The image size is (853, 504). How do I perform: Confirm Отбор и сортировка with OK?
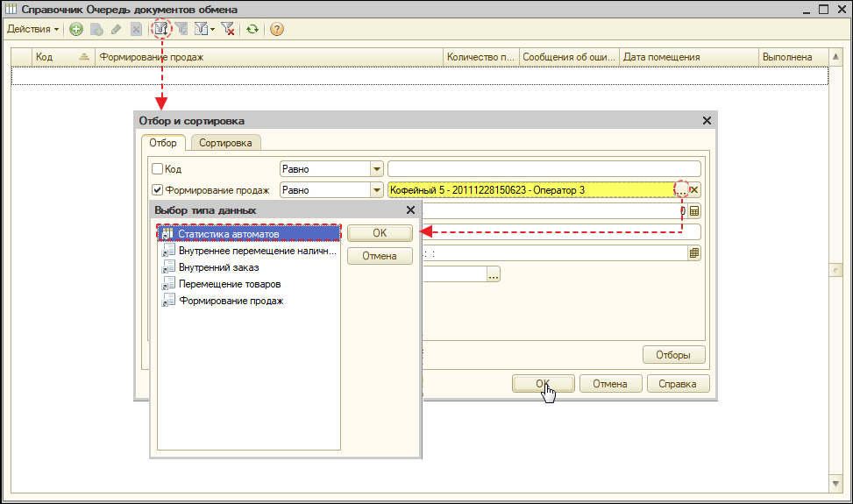(x=543, y=384)
